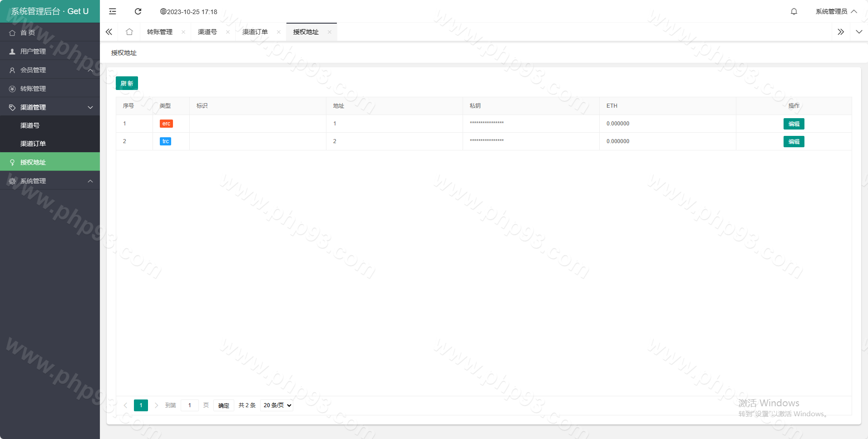The image size is (868, 439).
Task: Close the 渠道订单 tab
Action: [279, 32]
